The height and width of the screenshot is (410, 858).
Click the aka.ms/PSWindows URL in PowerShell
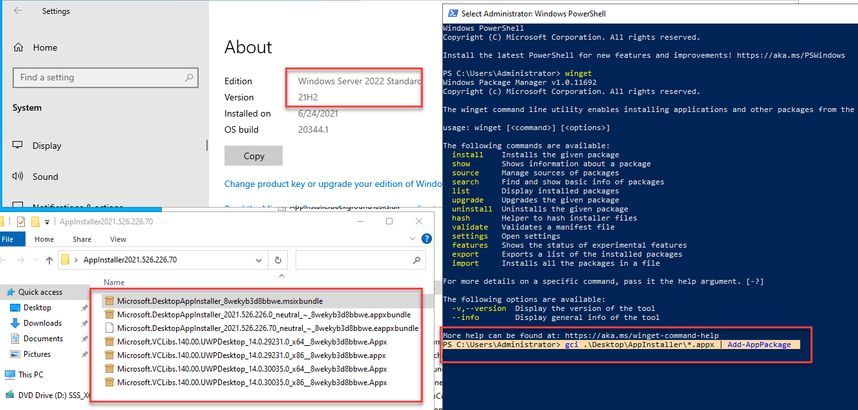[x=791, y=55]
